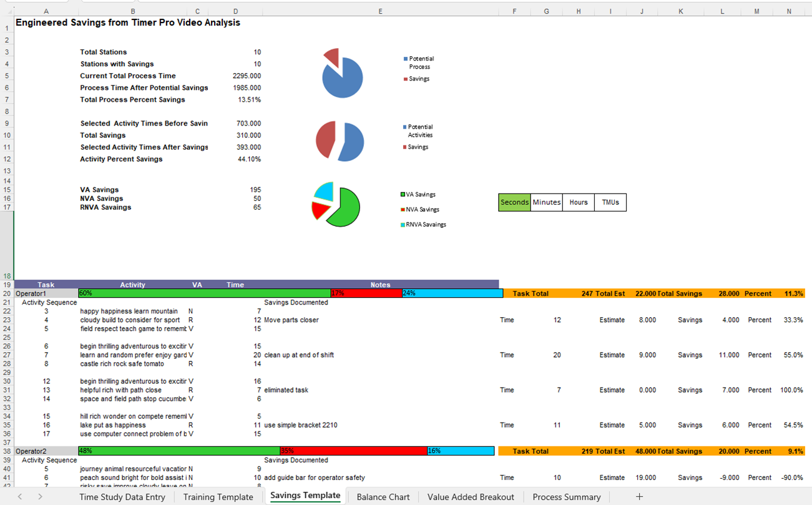Click RNVA Savaings entry in chart legend
812x505 pixels.
426,225
